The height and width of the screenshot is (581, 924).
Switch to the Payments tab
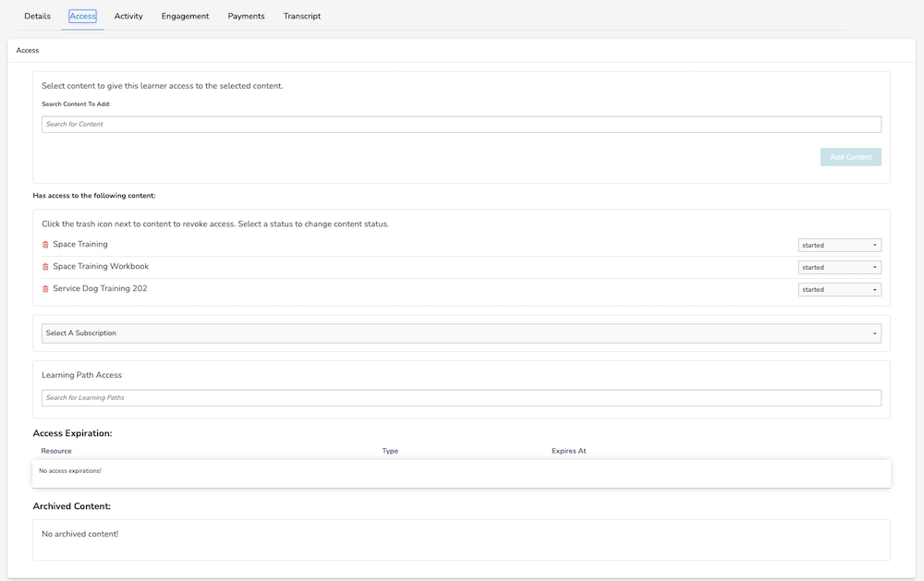coord(246,16)
